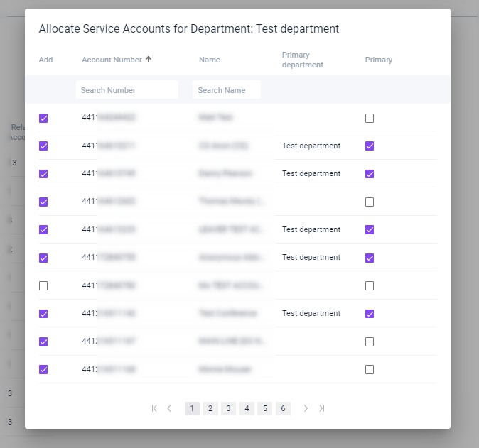
Task: Click the Primary column header
Action: pyautogui.click(x=379, y=60)
